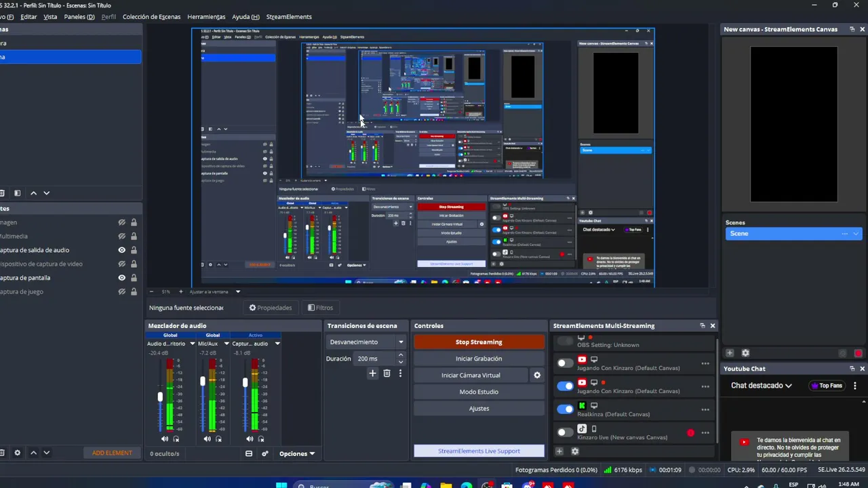The width and height of the screenshot is (868, 488).
Task: Undock the YouTube Chat panel
Action: [x=852, y=369]
